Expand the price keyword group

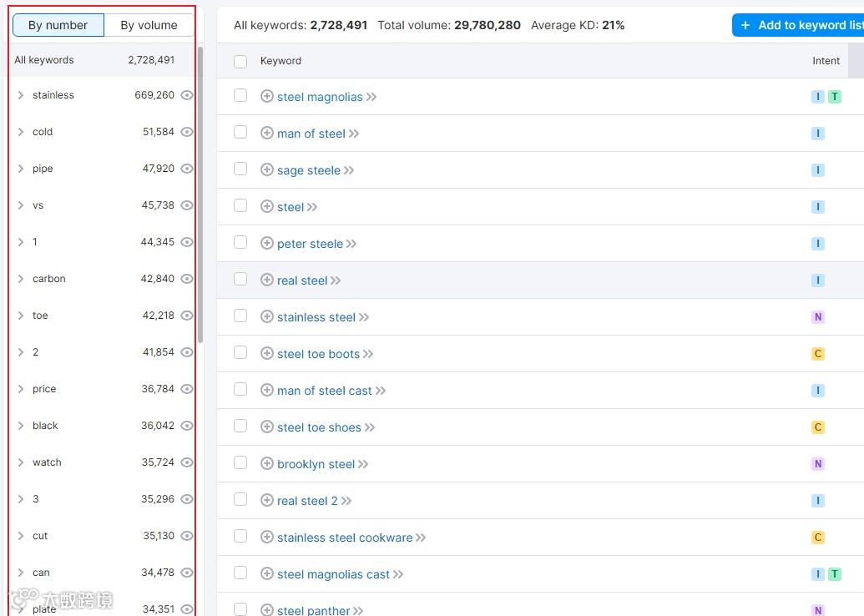(x=21, y=389)
